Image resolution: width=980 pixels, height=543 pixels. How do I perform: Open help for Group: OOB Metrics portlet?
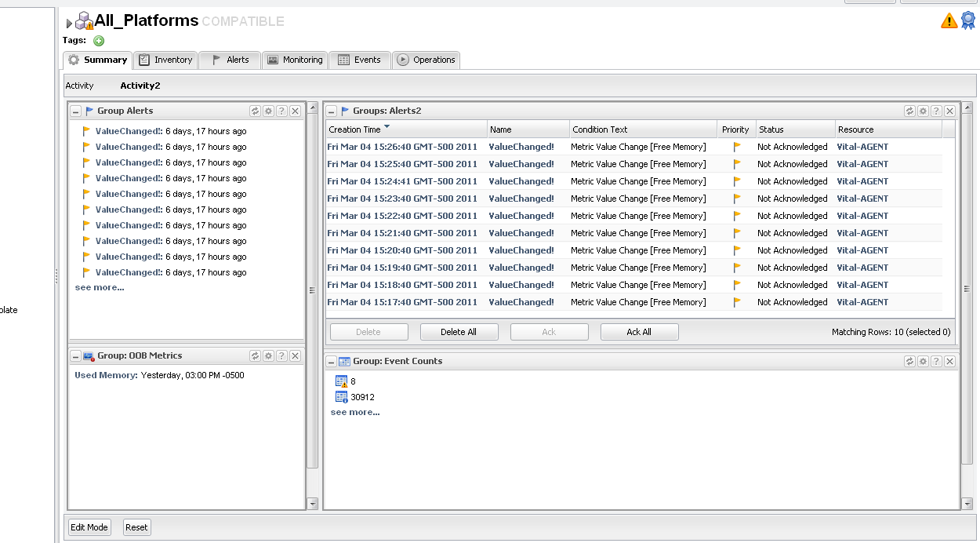coord(281,356)
